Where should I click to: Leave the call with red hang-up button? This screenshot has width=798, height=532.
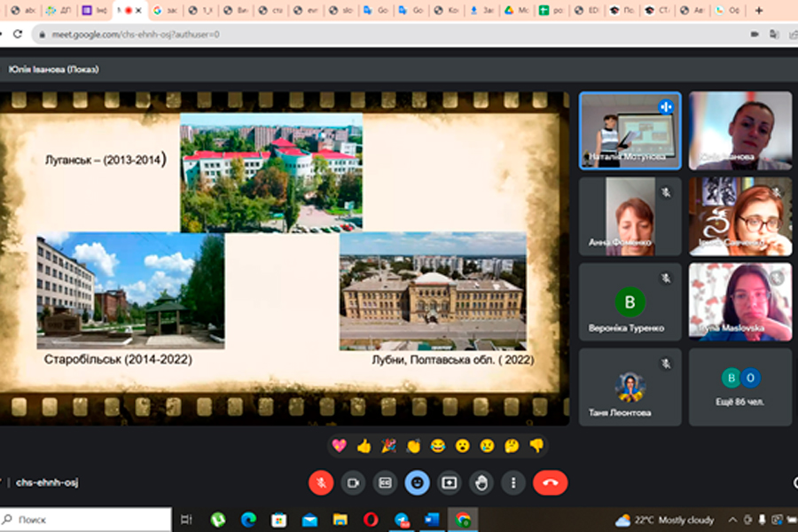(550, 482)
